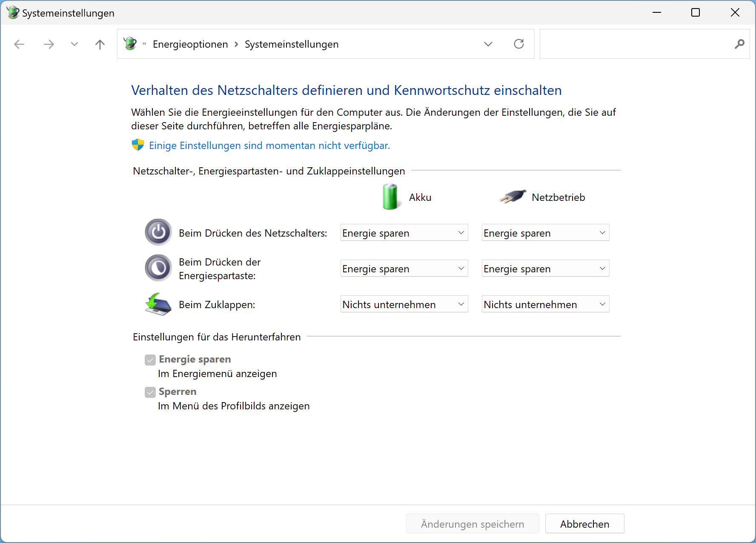
Task: Click the power button Netzschalter icon
Action: (158, 232)
